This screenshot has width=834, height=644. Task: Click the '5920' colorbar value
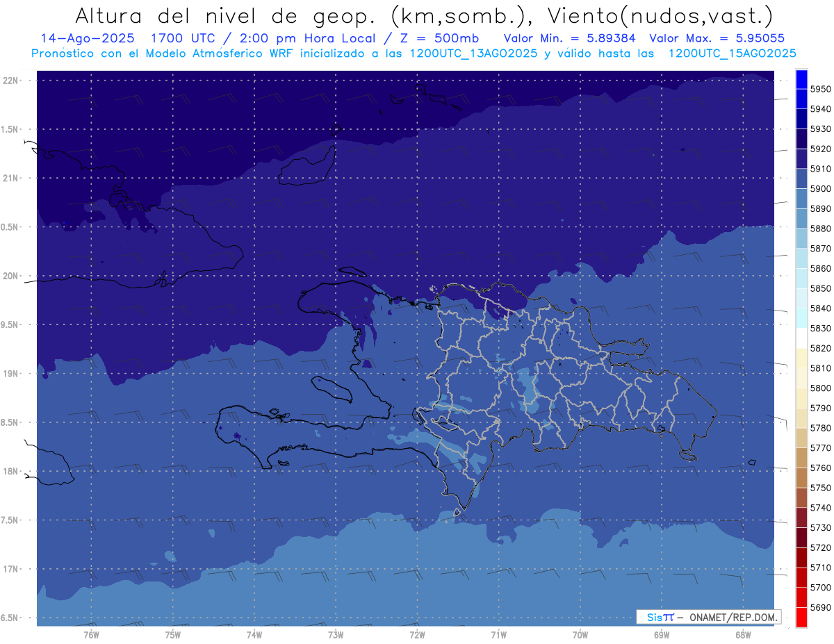point(820,149)
